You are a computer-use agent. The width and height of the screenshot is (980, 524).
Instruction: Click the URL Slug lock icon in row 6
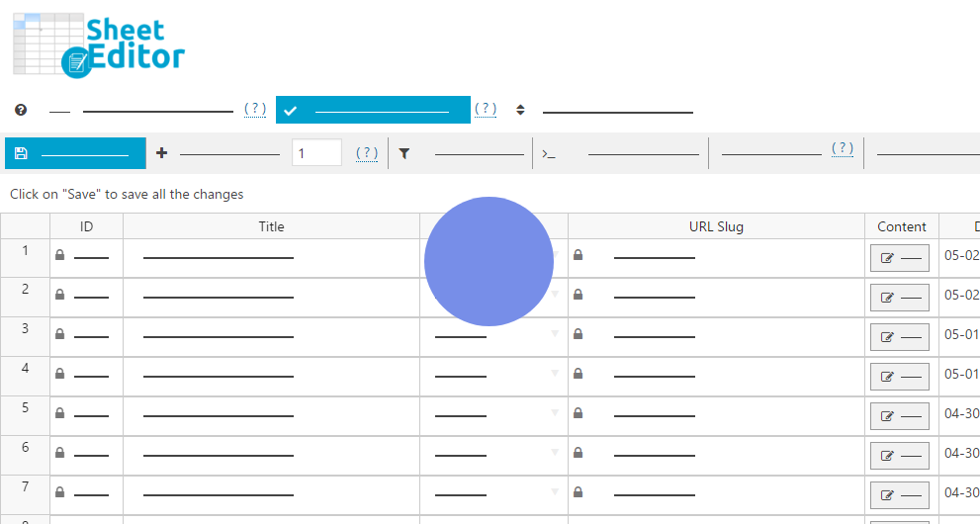pyautogui.click(x=579, y=453)
